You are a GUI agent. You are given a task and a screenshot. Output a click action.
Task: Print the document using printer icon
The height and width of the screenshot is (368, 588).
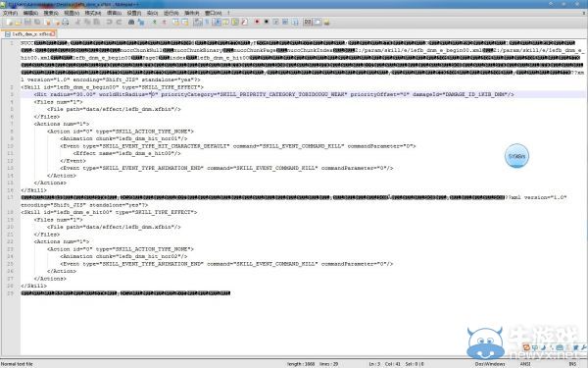pyautogui.click(x=66, y=23)
